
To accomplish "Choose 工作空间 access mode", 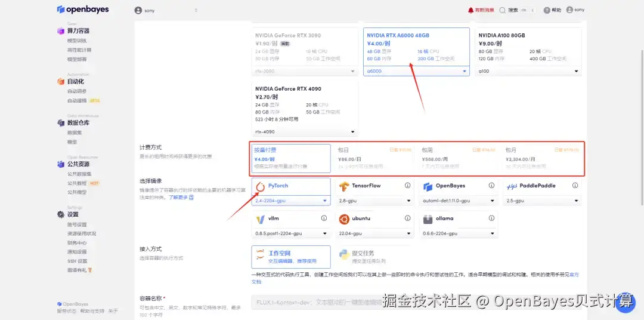I will [x=291, y=257].
